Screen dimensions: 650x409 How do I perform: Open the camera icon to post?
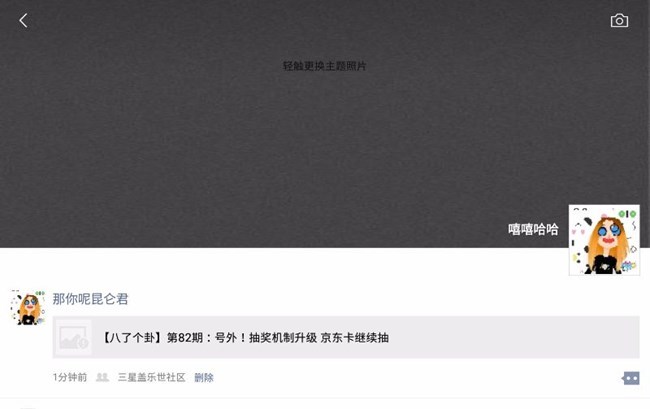pyautogui.click(x=619, y=20)
